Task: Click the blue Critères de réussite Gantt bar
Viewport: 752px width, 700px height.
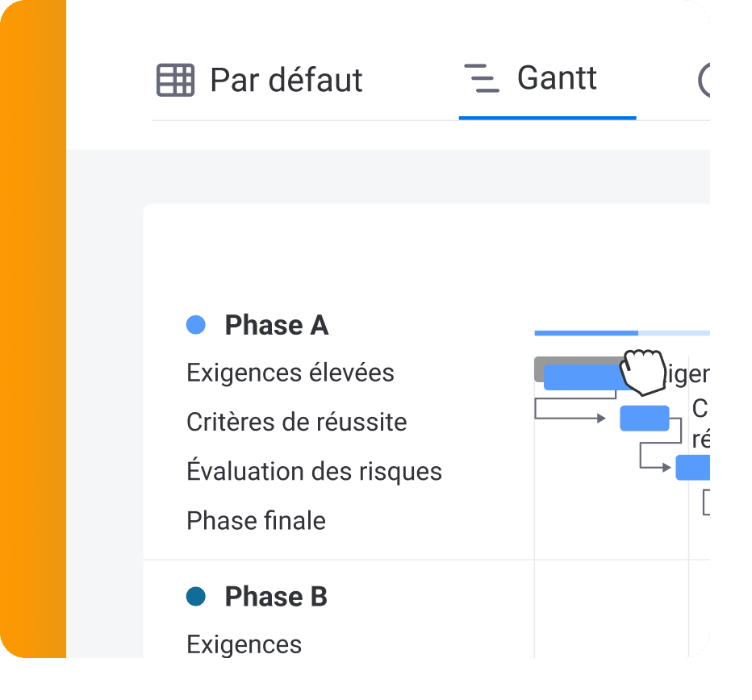Action: pos(645,418)
